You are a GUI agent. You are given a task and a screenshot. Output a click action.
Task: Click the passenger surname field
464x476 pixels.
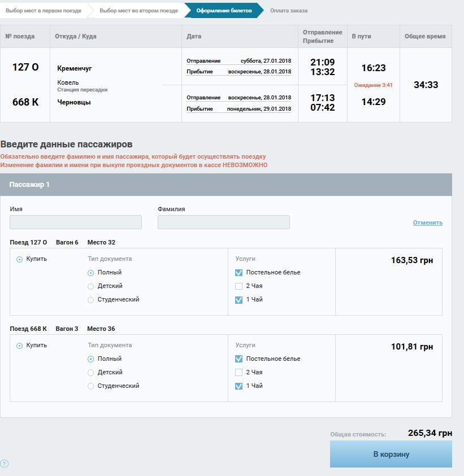coord(223,222)
